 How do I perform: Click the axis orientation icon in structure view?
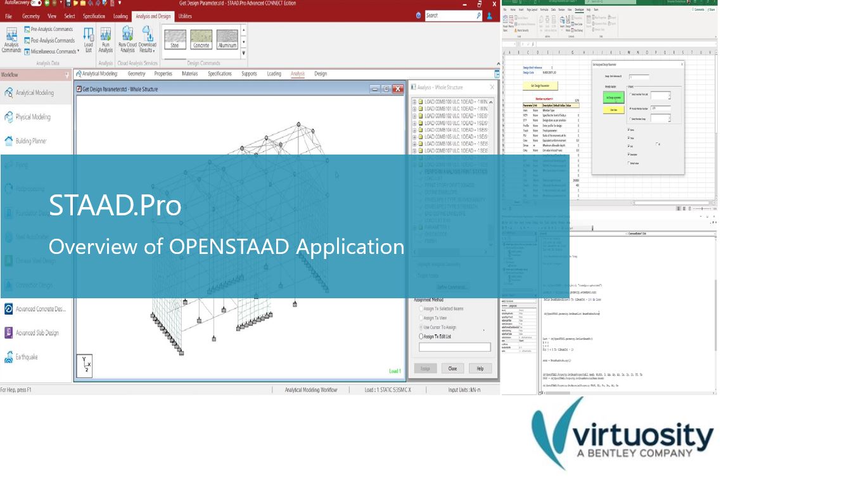[84, 365]
